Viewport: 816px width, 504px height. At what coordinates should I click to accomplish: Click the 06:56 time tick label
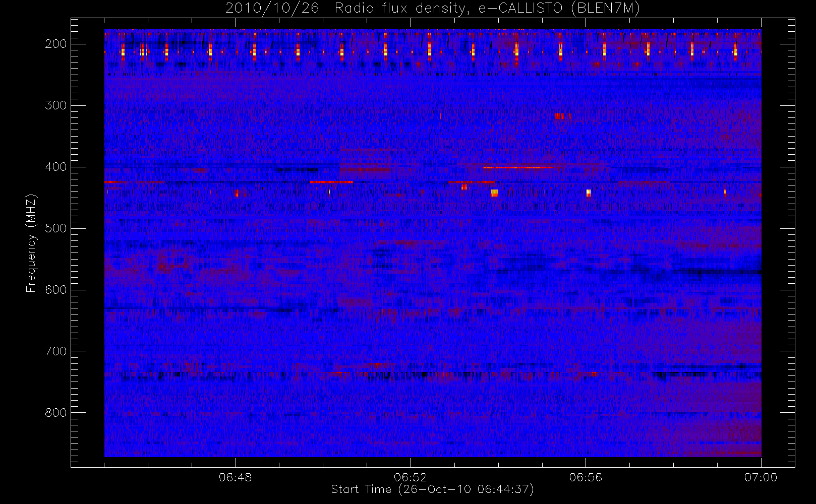pos(586,477)
